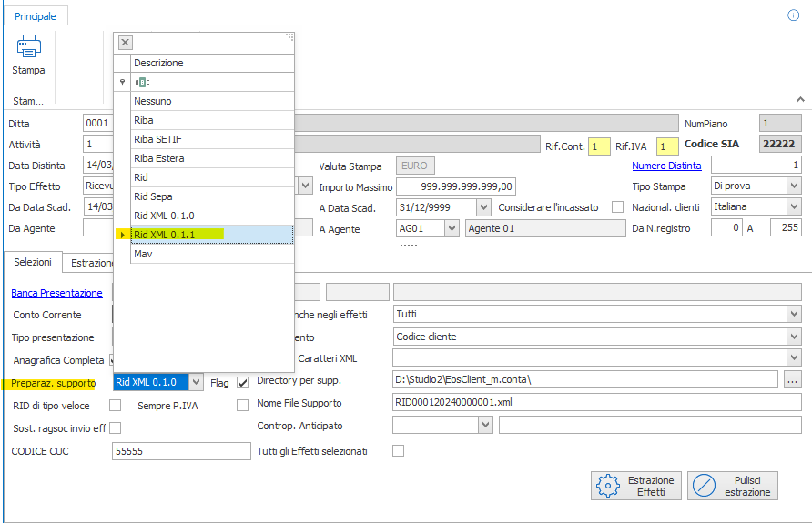Click the EURO Valuta Stampa field
The width and height of the screenshot is (812, 523).
415,166
